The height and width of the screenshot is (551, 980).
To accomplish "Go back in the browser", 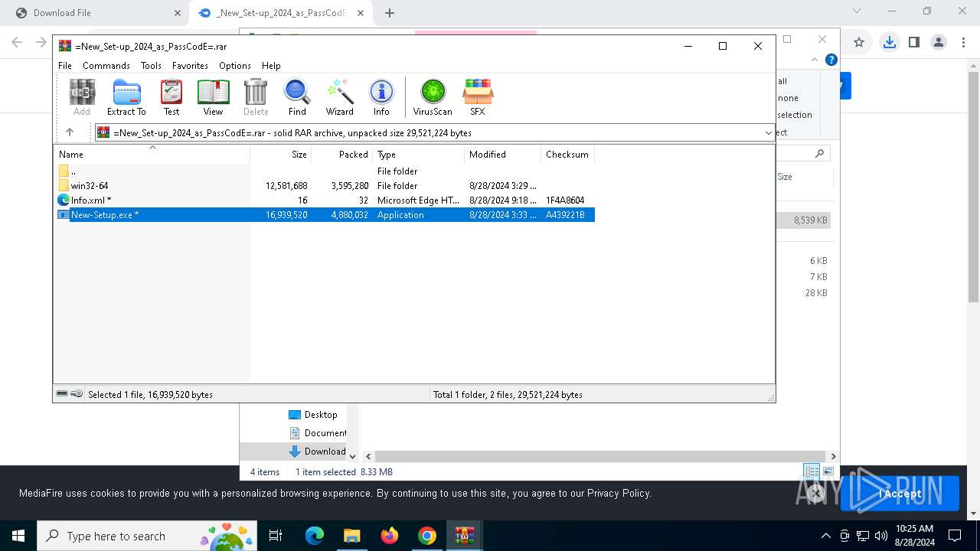I will click(x=17, y=43).
